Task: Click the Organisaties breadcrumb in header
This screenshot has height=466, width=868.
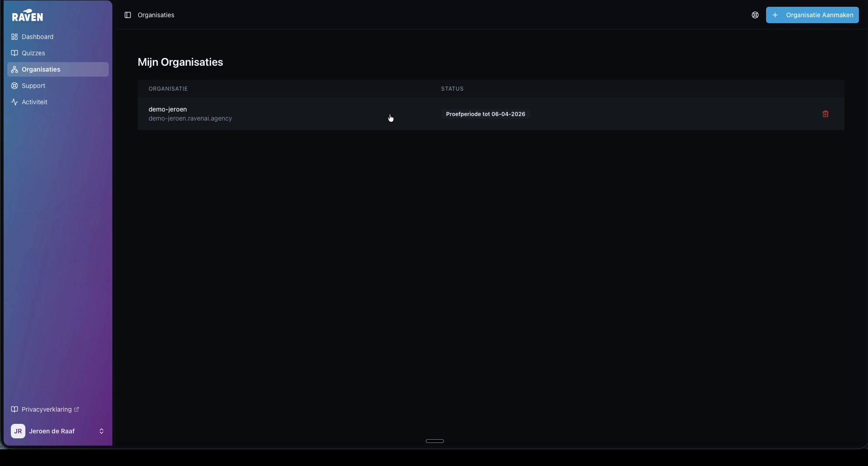Action: click(x=156, y=15)
